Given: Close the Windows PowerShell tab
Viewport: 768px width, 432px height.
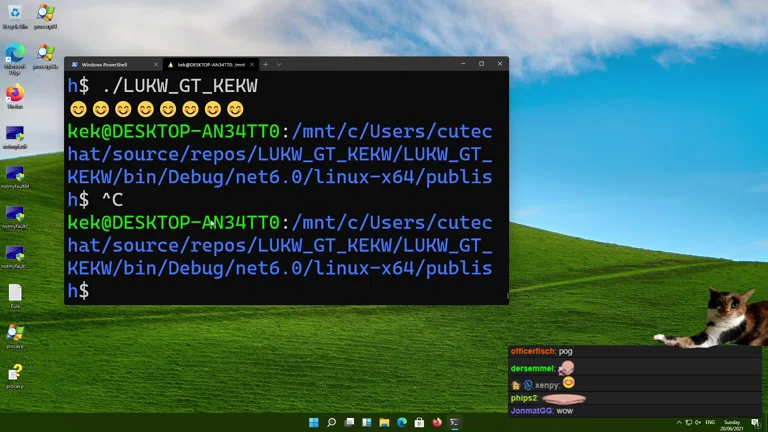Looking at the screenshot, I should 156,65.
